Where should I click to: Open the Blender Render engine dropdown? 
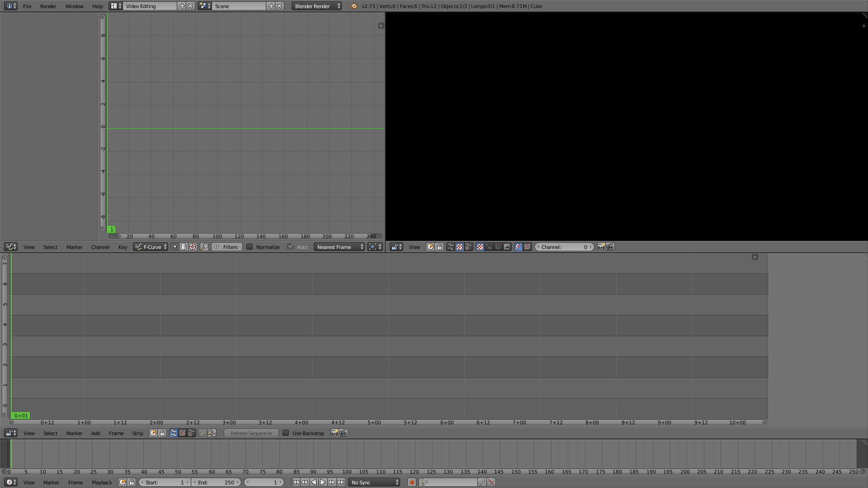[316, 6]
